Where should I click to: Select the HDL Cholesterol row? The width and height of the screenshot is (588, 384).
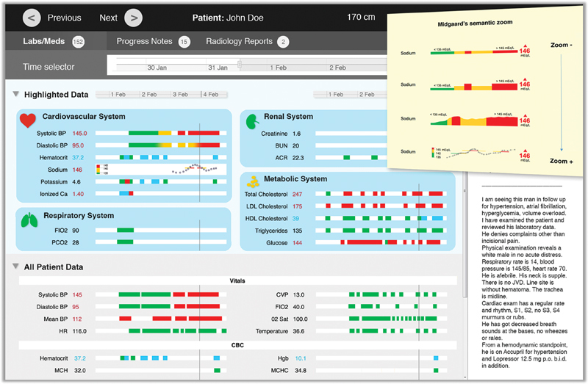coord(346,218)
